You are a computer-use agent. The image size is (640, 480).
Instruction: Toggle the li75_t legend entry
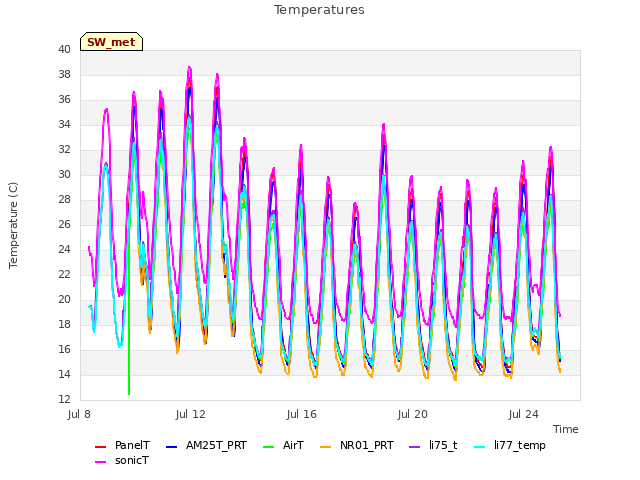433,445
